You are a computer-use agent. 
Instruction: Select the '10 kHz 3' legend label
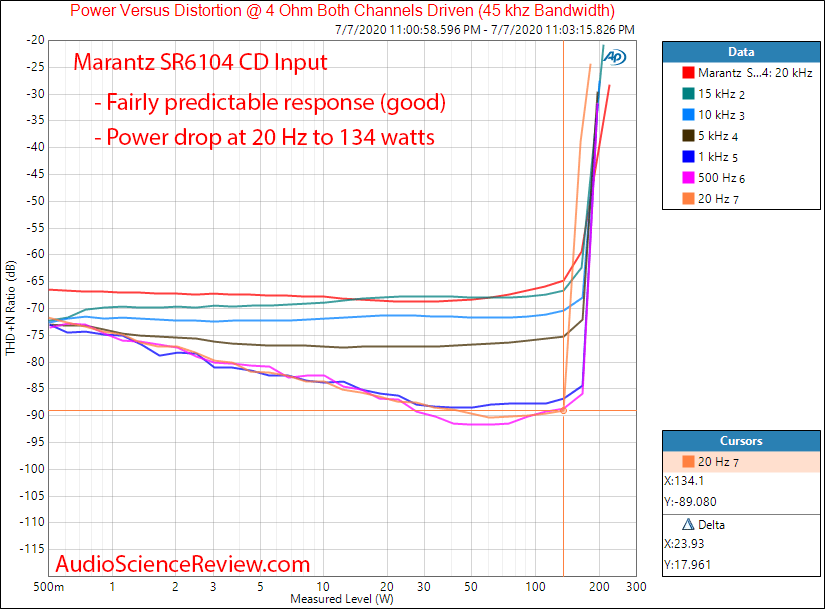[x=721, y=115]
